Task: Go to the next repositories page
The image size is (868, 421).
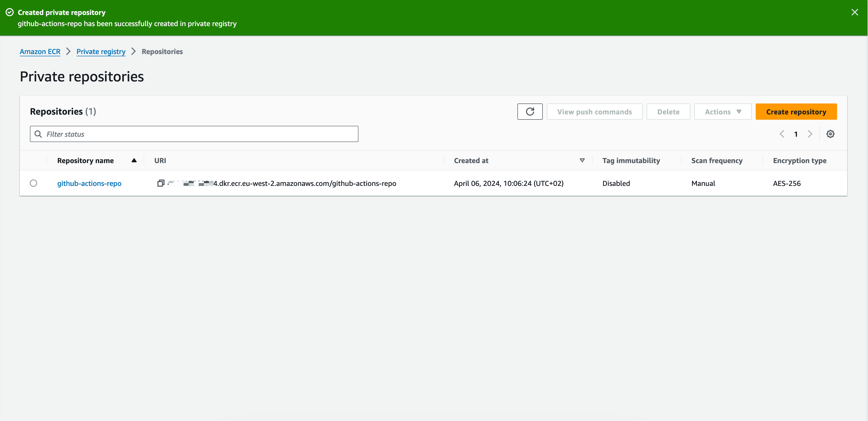Action: point(810,134)
